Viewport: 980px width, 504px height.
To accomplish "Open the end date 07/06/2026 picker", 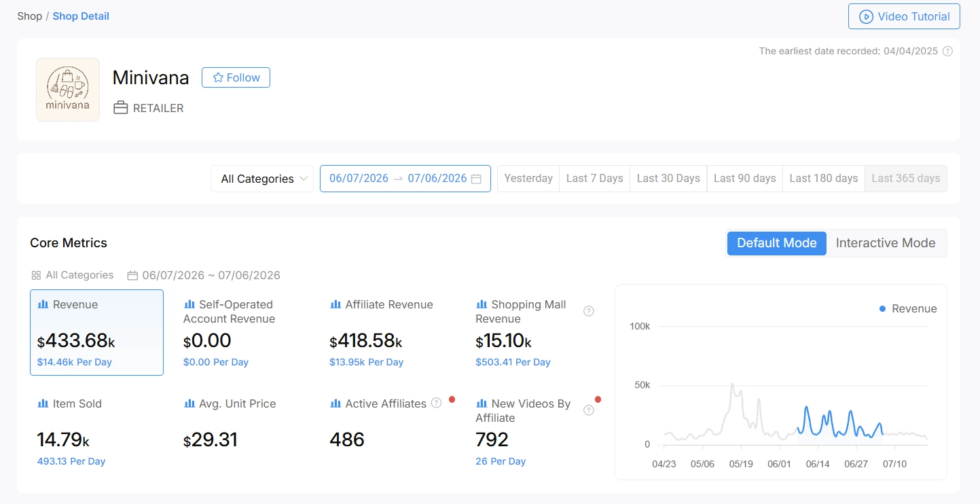I will (x=437, y=179).
